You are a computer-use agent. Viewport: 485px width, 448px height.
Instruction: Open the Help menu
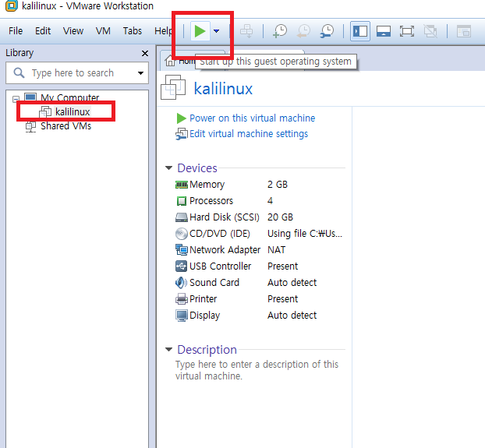pos(163,31)
